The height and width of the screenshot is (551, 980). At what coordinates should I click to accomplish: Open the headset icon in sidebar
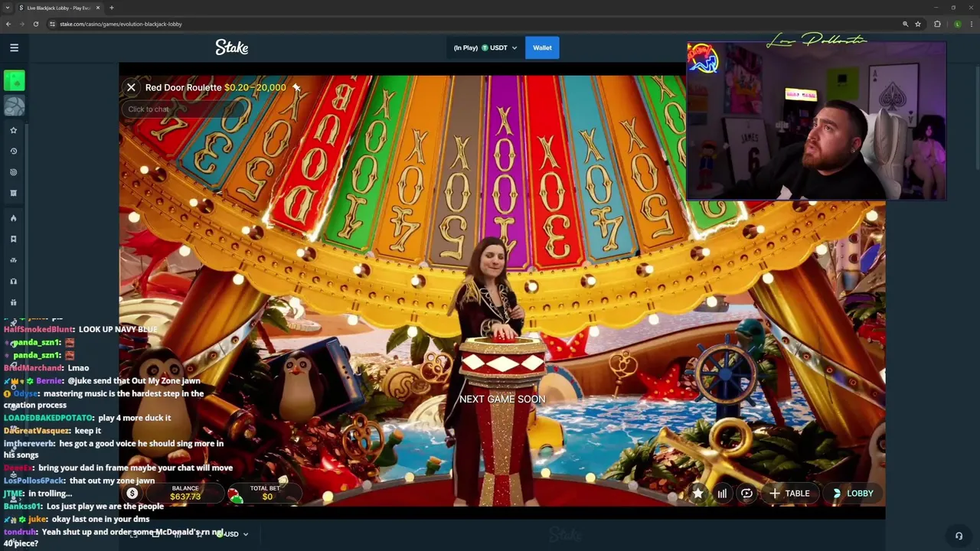point(13,281)
